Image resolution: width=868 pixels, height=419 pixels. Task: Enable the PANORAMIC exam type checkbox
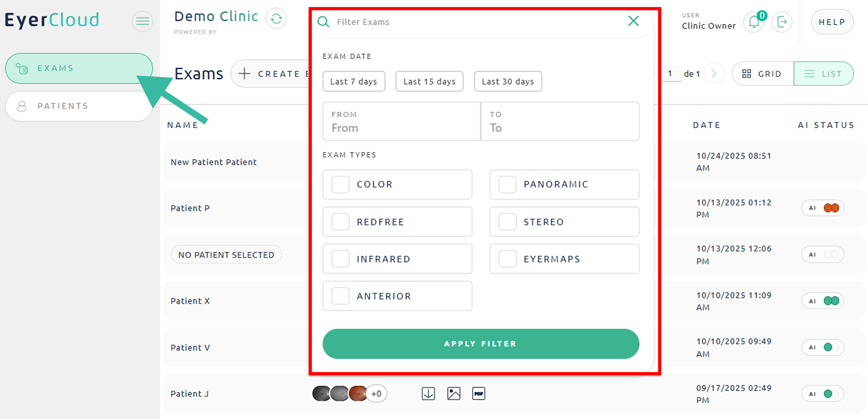[x=507, y=184]
